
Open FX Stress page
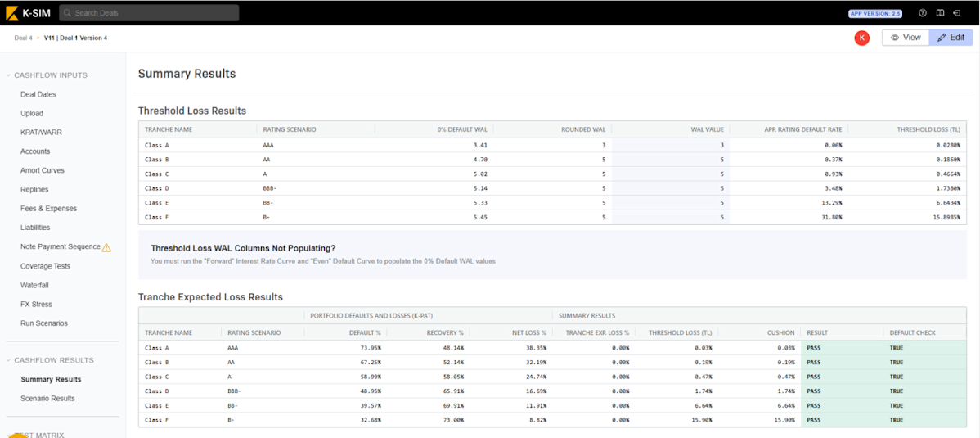(x=36, y=304)
